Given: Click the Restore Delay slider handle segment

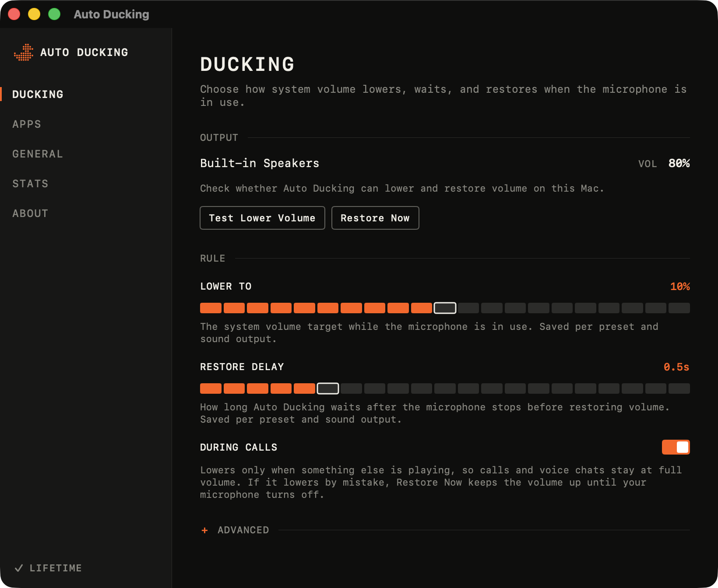Looking at the screenshot, I should (x=328, y=388).
